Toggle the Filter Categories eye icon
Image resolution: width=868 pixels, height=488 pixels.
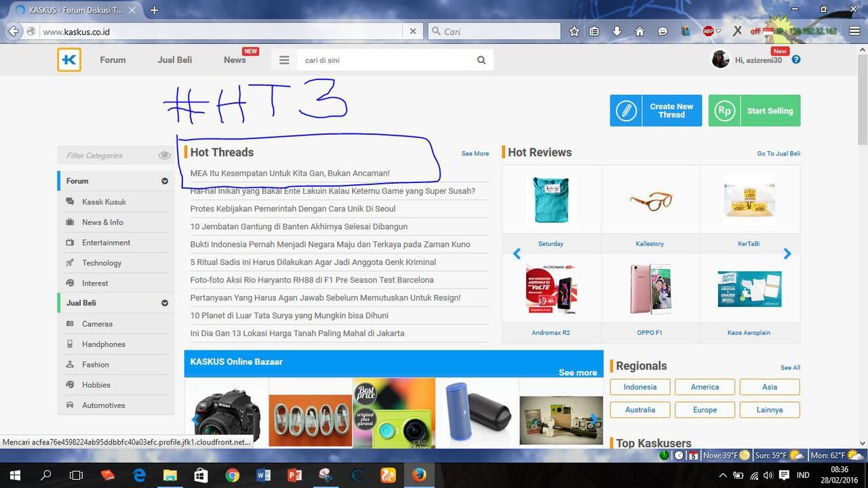point(164,155)
